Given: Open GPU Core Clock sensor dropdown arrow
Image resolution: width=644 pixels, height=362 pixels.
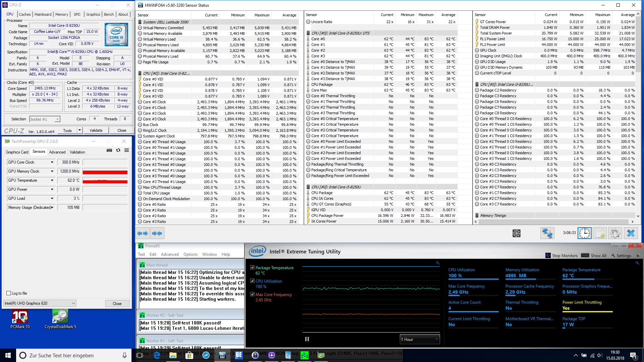Looking at the screenshot, I should (x=52, y=162).
